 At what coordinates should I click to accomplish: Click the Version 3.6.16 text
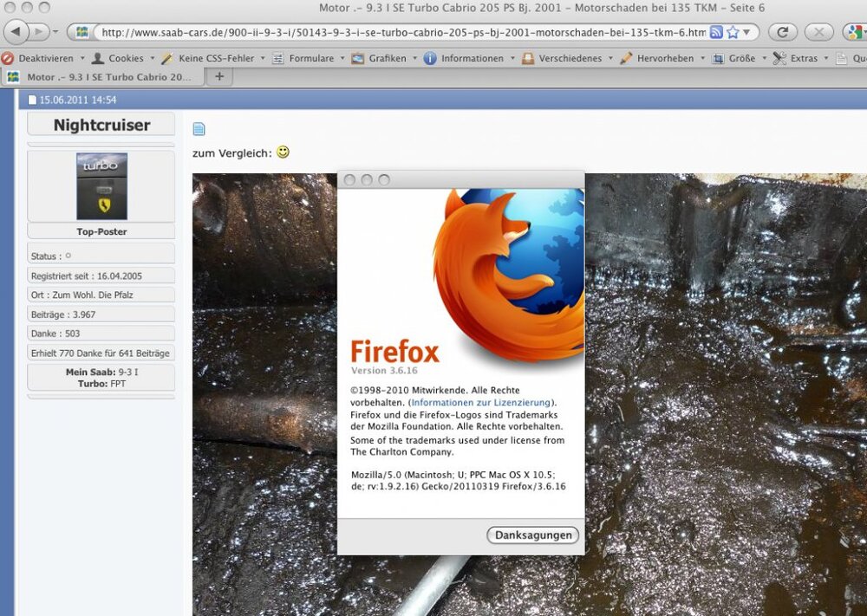[384, 370]
